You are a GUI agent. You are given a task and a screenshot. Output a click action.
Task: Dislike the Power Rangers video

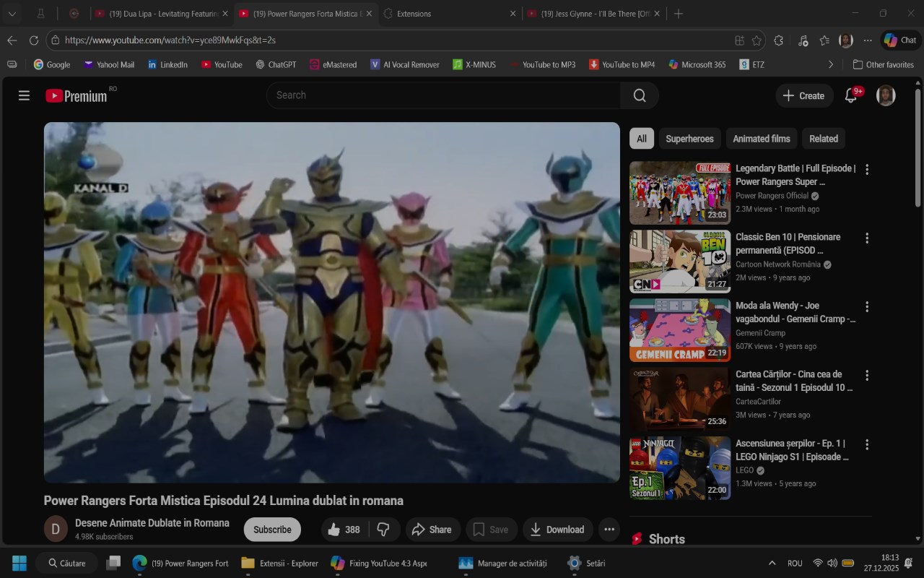click(x=384, y=530)
